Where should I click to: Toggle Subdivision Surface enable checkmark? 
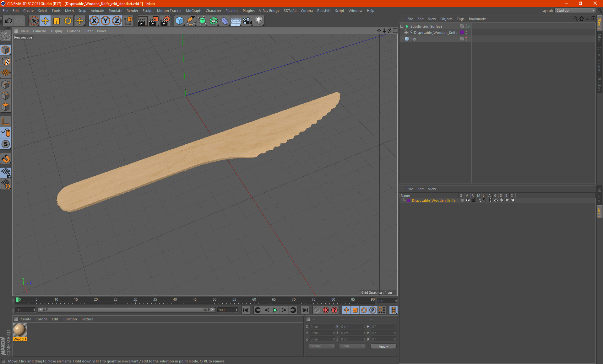(469, 26)
